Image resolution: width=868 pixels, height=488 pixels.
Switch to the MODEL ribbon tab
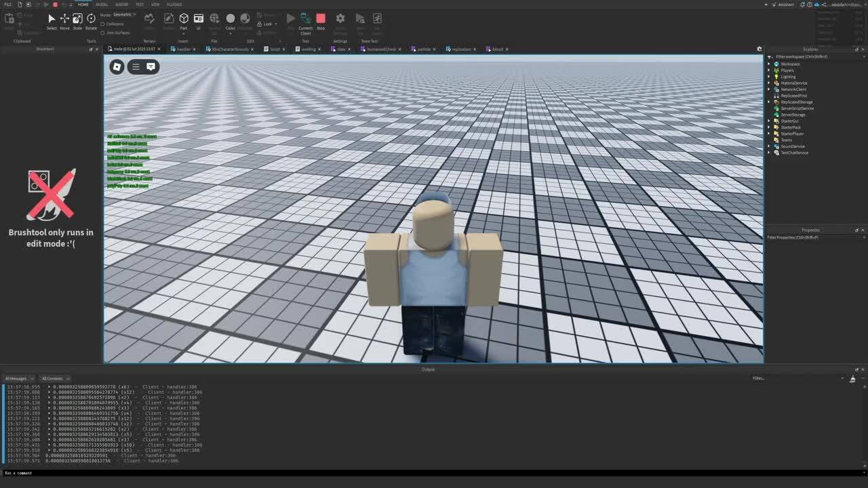click(102, 4)
